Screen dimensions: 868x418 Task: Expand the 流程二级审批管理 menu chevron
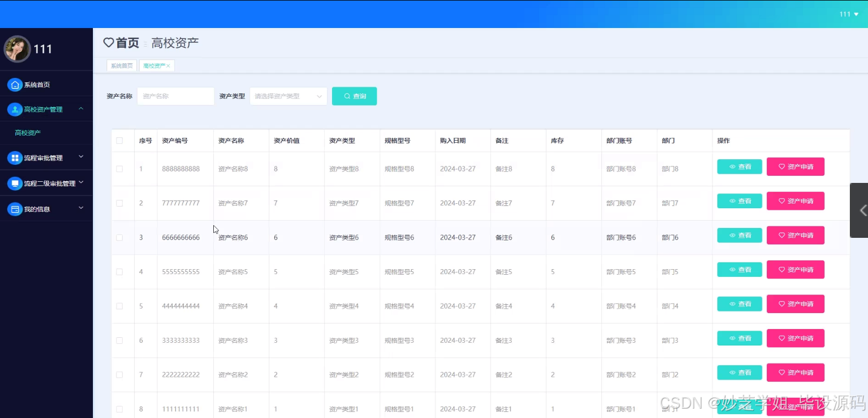click(x=81, y=182)
